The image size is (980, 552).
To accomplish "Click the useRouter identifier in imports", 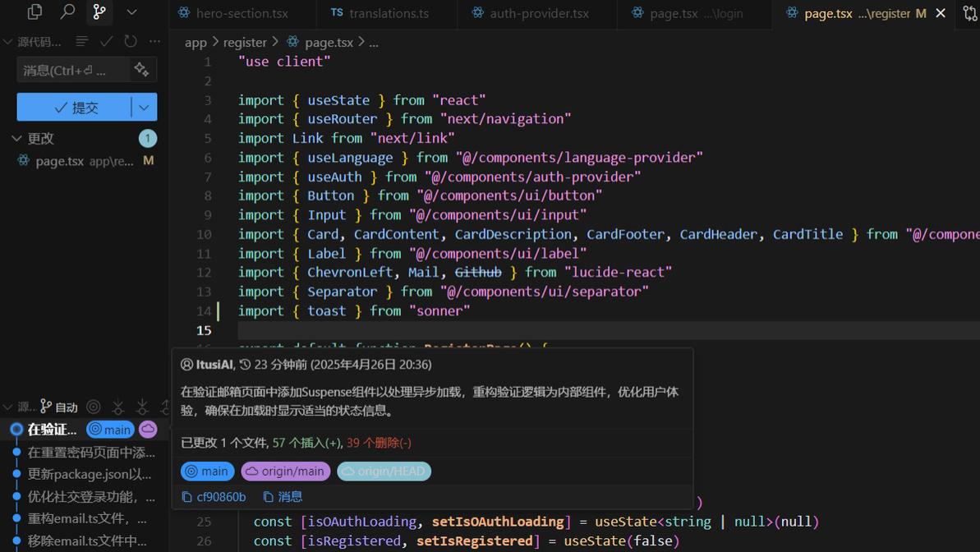I will (343, 119).
